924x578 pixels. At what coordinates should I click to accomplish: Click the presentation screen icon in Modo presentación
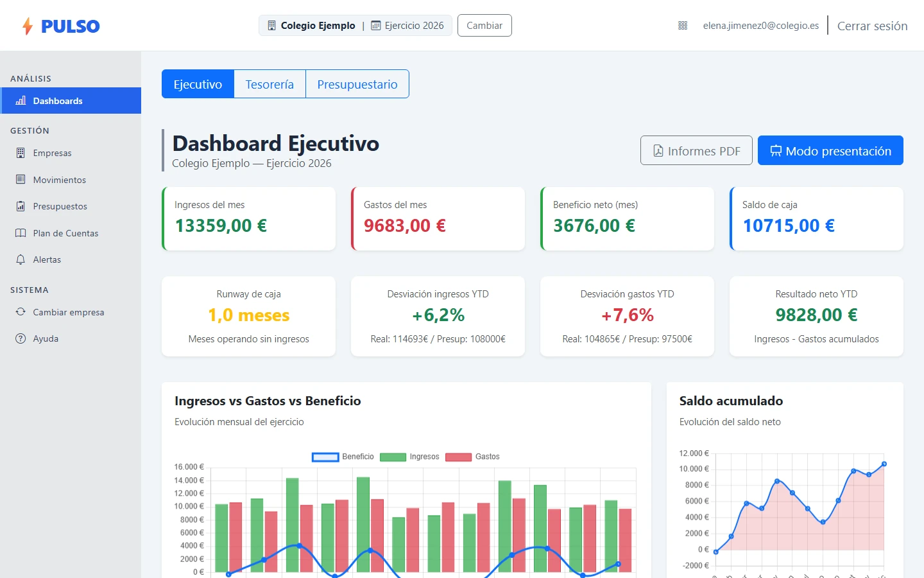pos(776,151)
